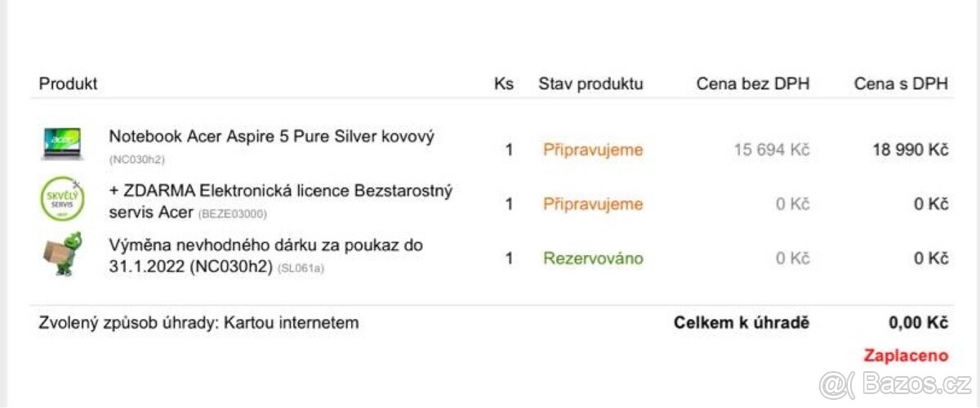Click the red Zaplaceno status text
Viewport: 980px width, 408px height.
pyautogui.click(x=906, y=356)
